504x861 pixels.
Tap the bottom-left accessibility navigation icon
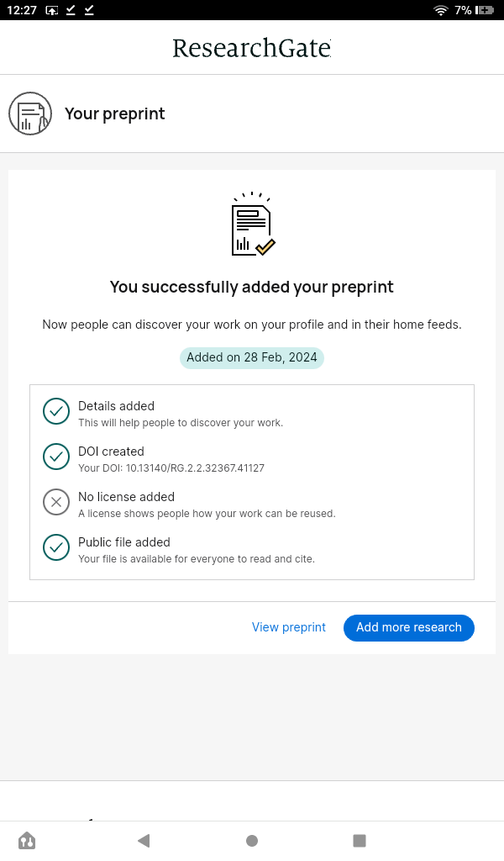point(27,840)
